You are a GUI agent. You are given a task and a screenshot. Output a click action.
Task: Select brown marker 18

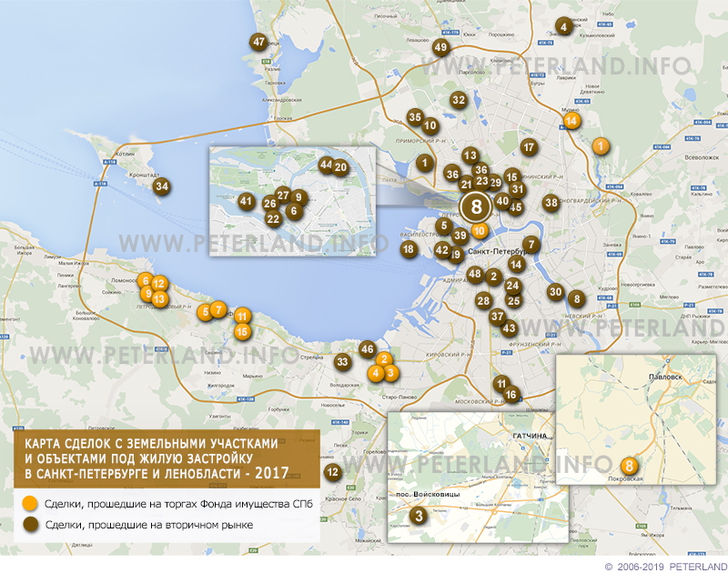(409, 249)
